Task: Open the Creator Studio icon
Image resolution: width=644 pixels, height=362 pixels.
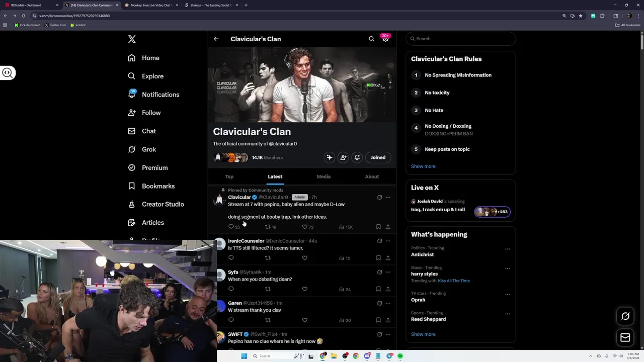Action: pyautogui.click(x=132, y=204)
